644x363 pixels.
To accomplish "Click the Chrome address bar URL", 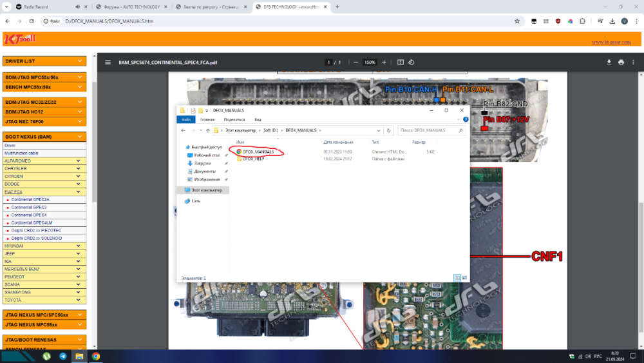I will pos(109,21).
